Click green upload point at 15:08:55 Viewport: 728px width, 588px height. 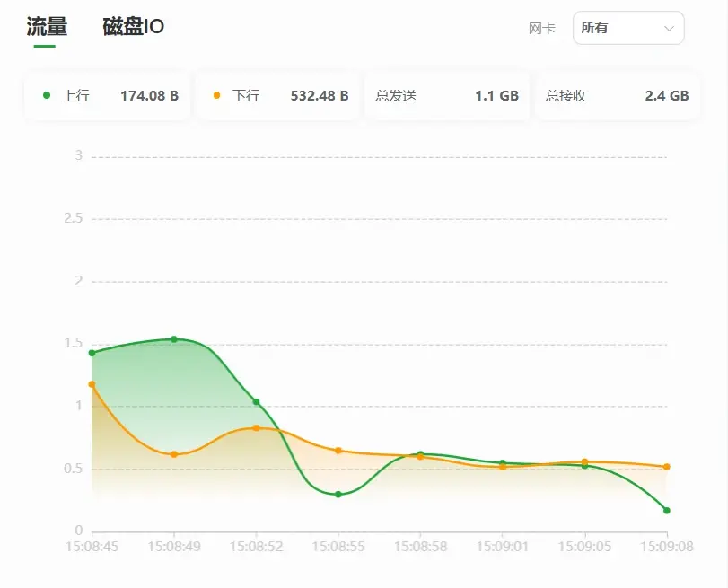coord(338,495)
